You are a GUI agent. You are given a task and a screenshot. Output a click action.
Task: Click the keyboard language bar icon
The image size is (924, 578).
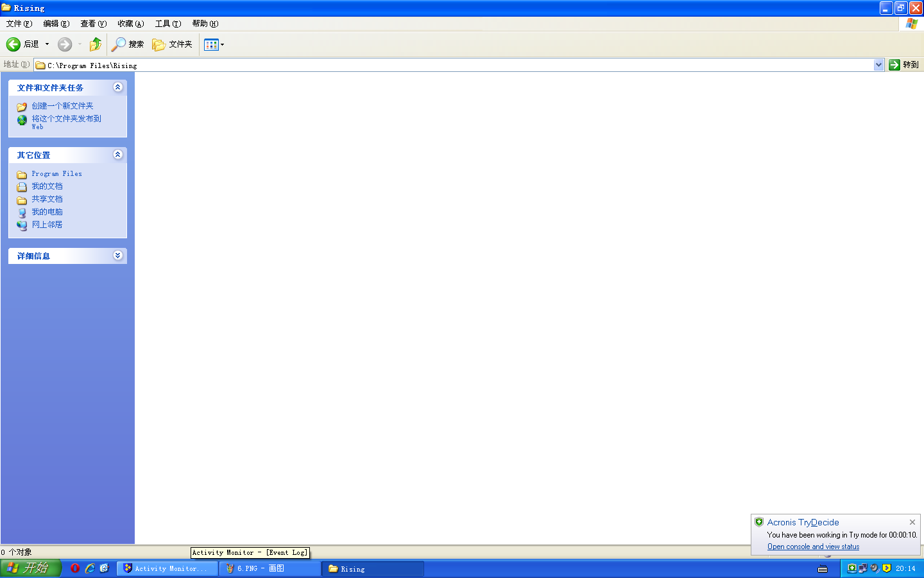pyautogui.click(x=823, y=569)
